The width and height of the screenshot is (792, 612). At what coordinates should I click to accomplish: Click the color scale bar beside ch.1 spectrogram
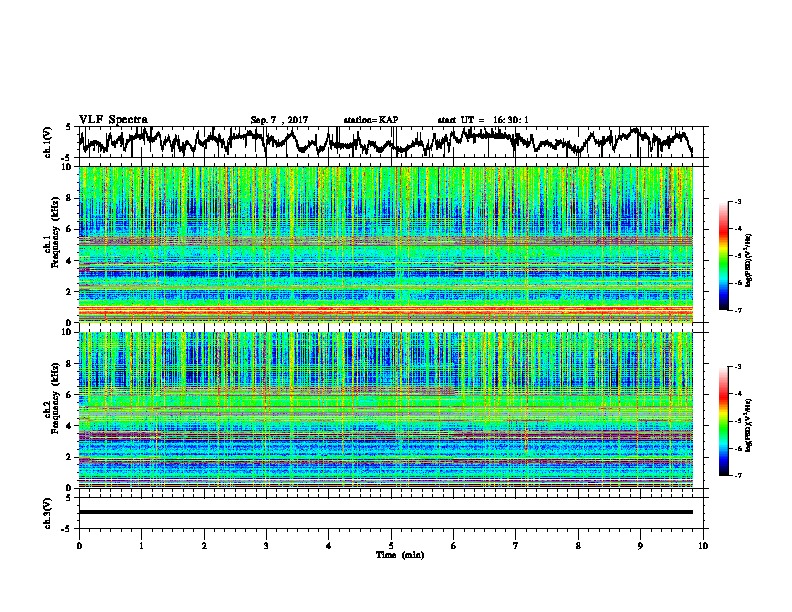coord(724,256)
